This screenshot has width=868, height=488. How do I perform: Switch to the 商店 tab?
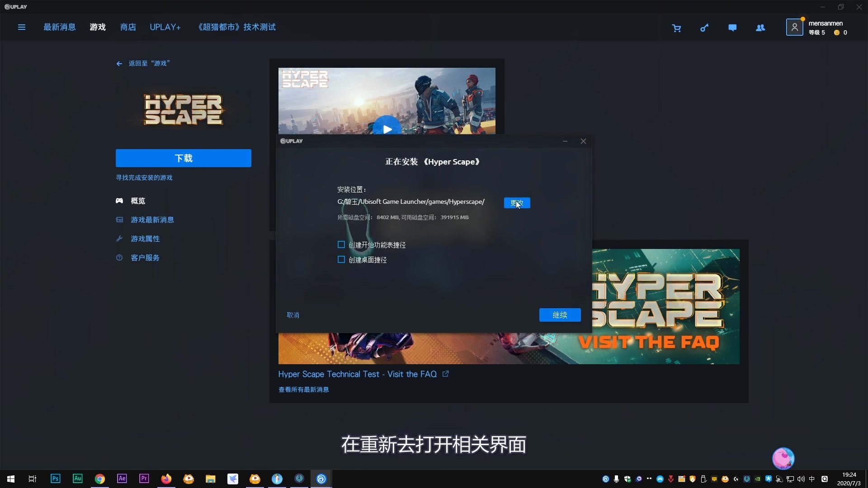pyautogui.click(x=128, y=27)
